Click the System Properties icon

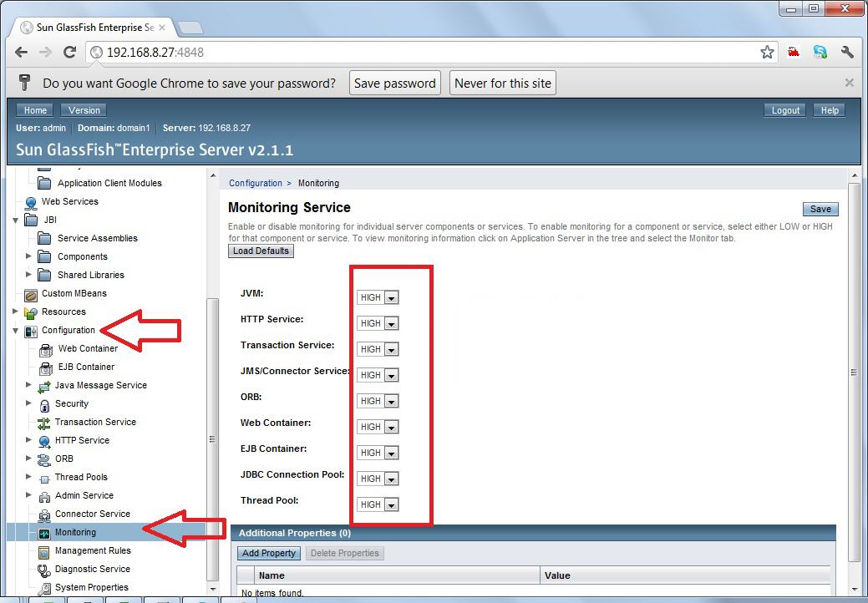tap(44, 588)
